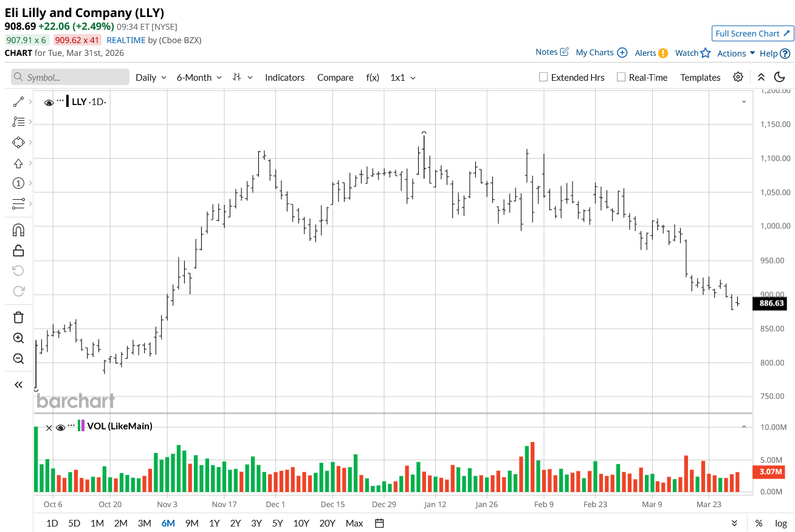Click the double-chevron collapse header icon
The width and height of the screenshot is (795, 532).
tap(761, 77)
